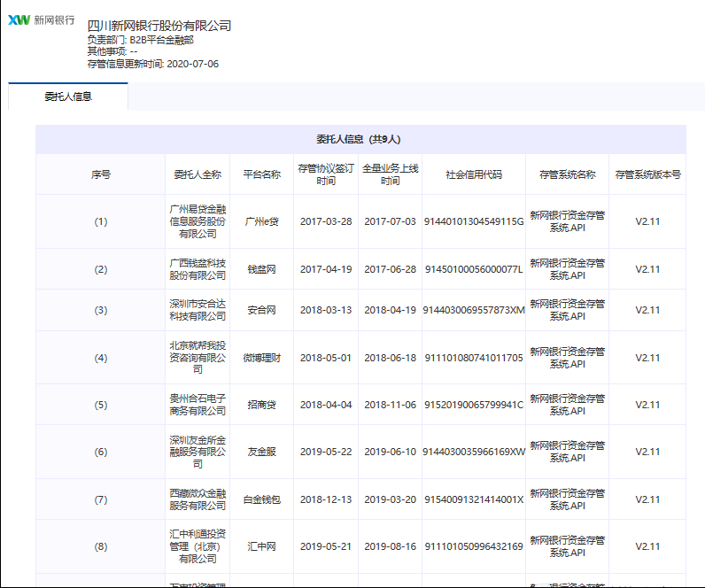Select 广州易贷金融信息服务股份有限公司 cell

(198, 221)
